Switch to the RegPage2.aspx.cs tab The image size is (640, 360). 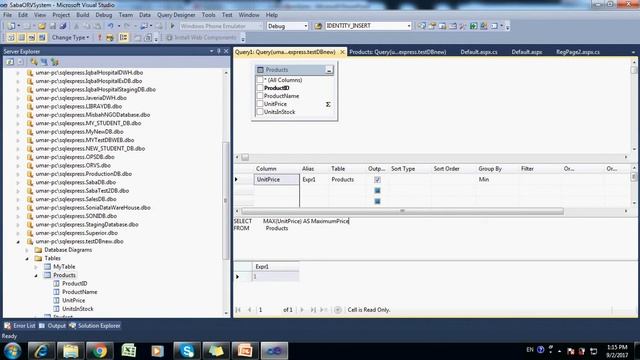pos(578,52)
